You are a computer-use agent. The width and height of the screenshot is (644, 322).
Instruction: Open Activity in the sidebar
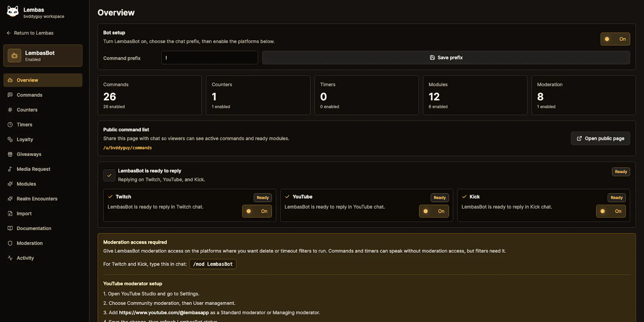(43, 258)
